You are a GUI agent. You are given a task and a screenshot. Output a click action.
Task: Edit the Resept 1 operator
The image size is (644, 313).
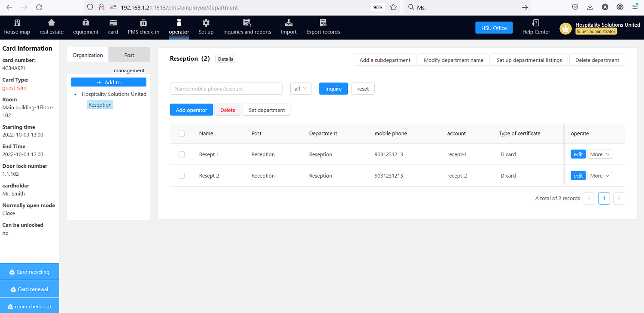click(x=578, y=154)
